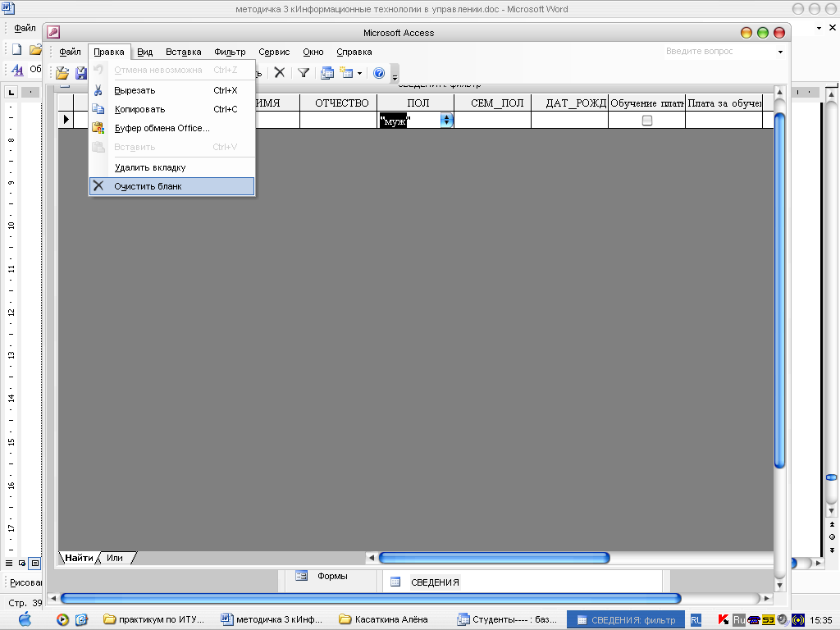Click the Плата за обучение column header

[724, 103]
